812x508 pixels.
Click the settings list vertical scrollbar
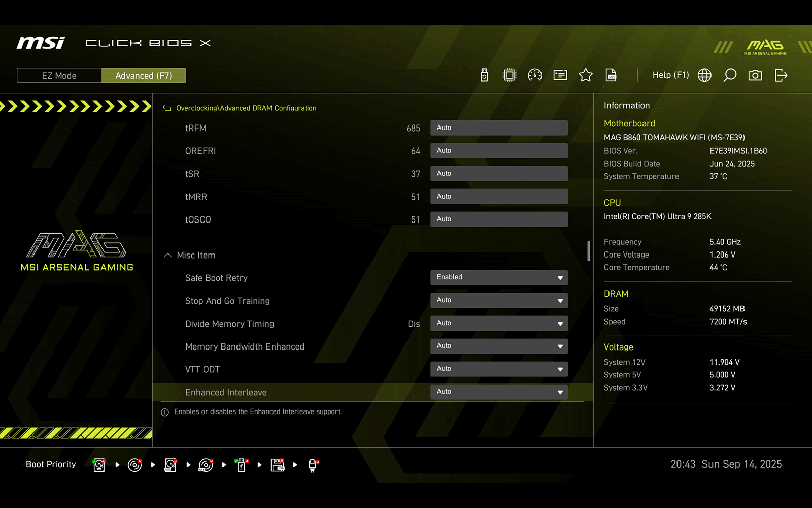pyautogui.click(x=589, y=251)
